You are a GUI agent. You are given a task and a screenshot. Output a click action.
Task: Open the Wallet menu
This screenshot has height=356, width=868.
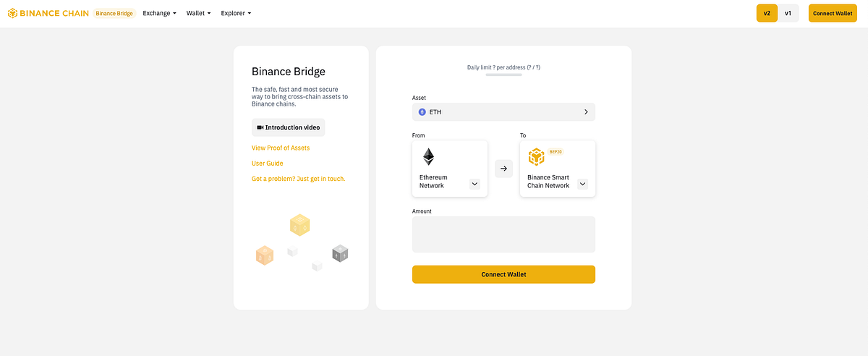tap(198, 13)
